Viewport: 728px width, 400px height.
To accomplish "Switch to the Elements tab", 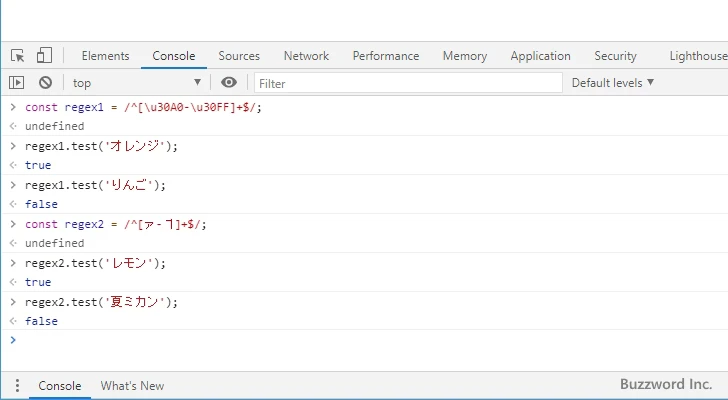I will (105, 56).
